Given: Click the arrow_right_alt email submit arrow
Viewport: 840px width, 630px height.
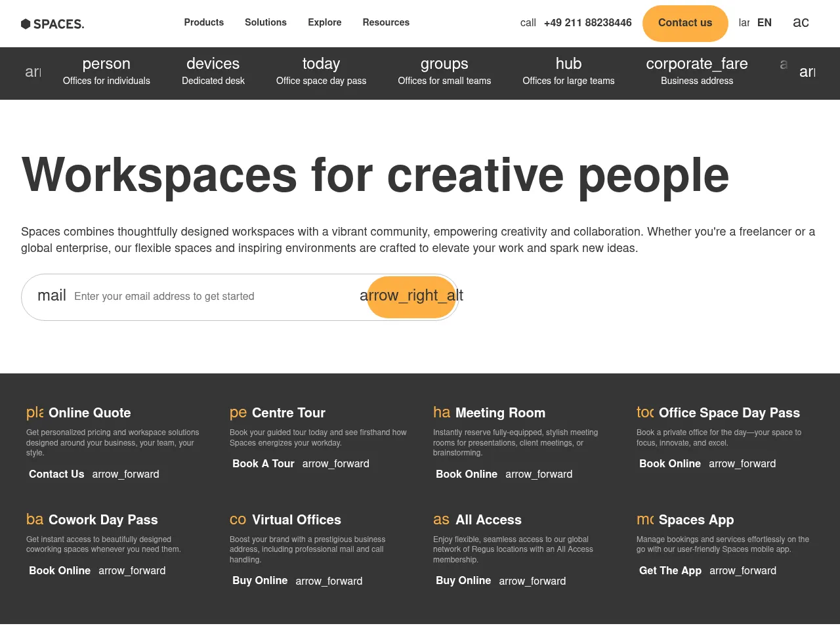Looking at the screenshot, I should tap(411, 296).
